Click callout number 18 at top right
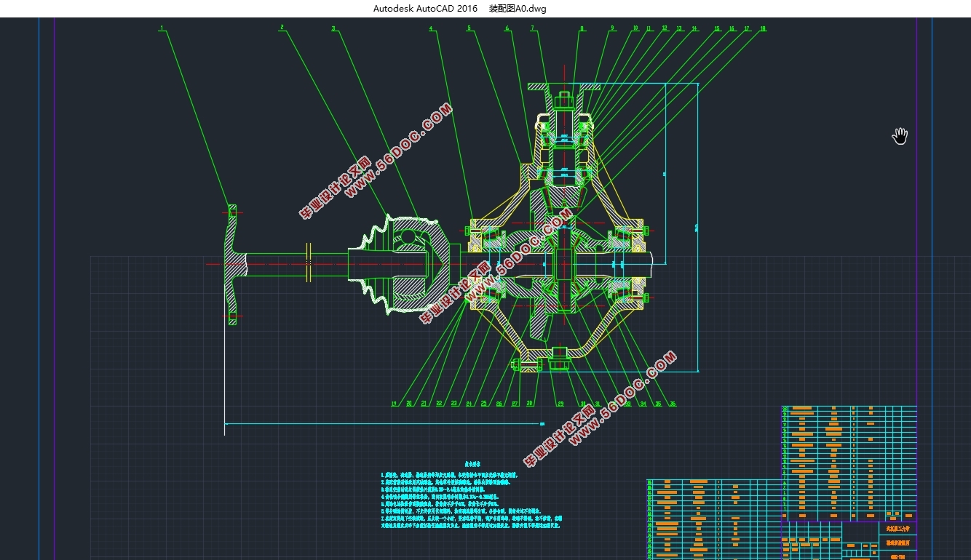 tap(762, 28)
